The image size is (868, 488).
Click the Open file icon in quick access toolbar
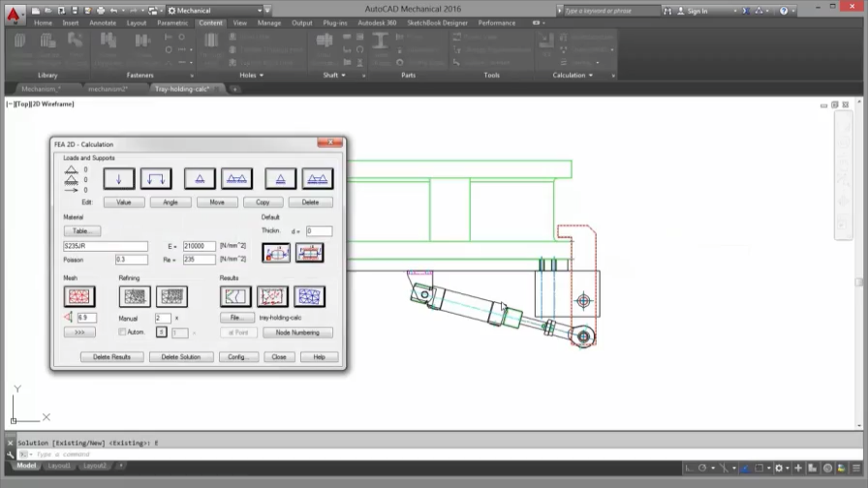tap(48, 11)
